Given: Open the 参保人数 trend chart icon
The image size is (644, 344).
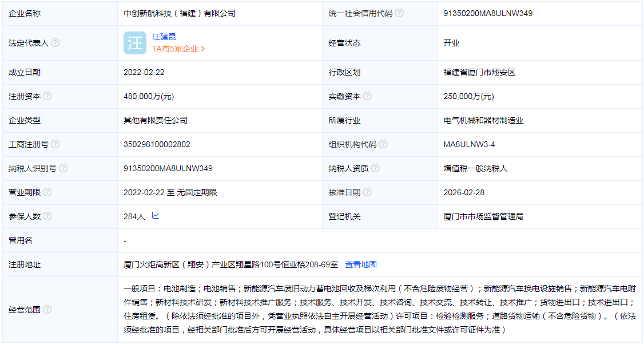Looking at the screenshot, I should click(x=156, y=216).
